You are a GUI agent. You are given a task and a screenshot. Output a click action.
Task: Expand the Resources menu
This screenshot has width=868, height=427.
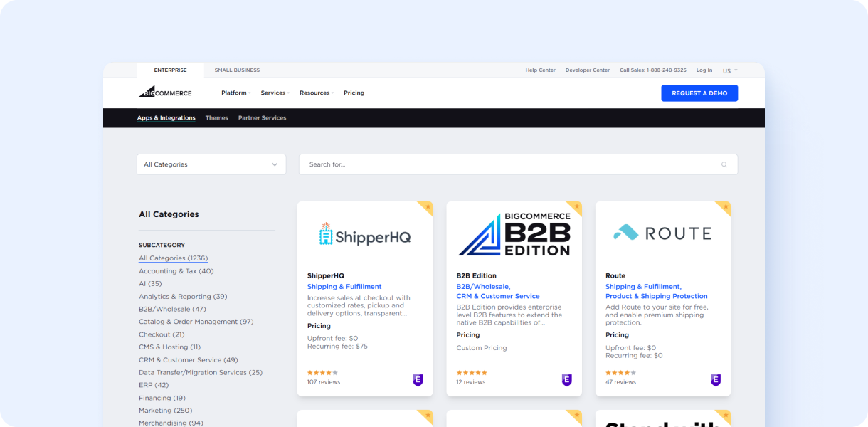[316, 93]
